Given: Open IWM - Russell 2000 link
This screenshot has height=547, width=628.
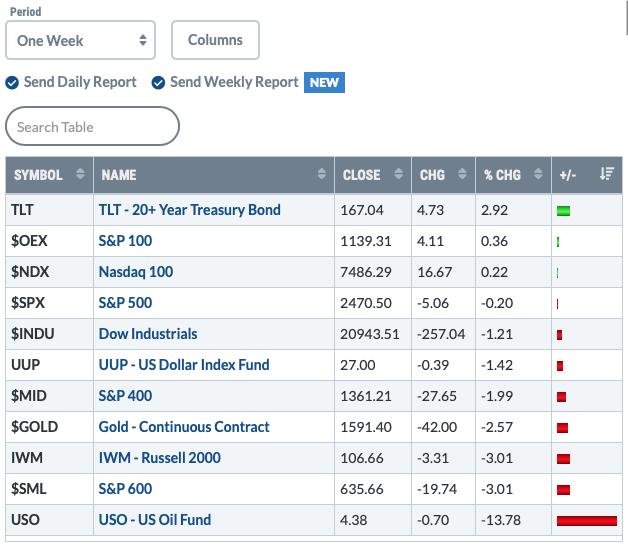Looking at the screenshot, I should pos(159,458).
